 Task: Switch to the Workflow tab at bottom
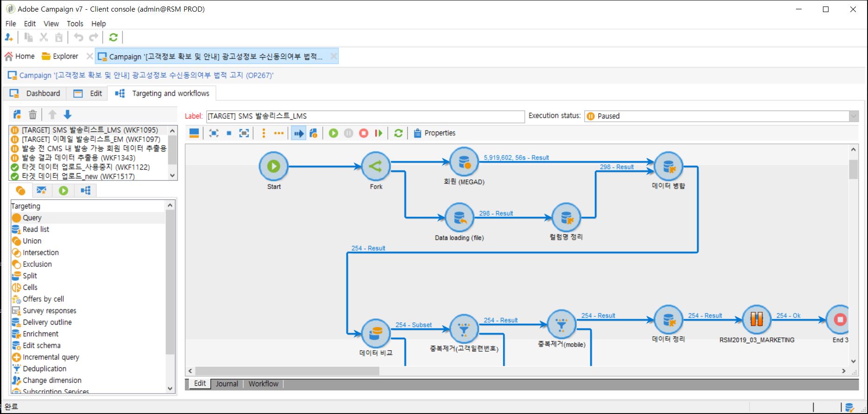pyautogui.click(x=263, y=384)
